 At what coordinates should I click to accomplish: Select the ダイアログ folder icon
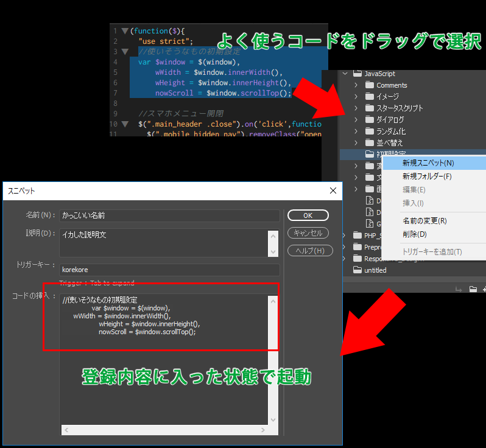pyautogui.click(x=369, y=120)
